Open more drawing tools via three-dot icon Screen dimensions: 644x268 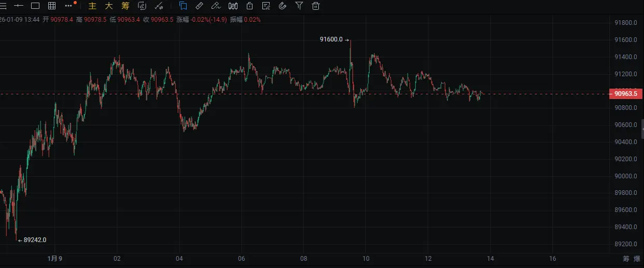pyautogui.click(x=68, y=6)
